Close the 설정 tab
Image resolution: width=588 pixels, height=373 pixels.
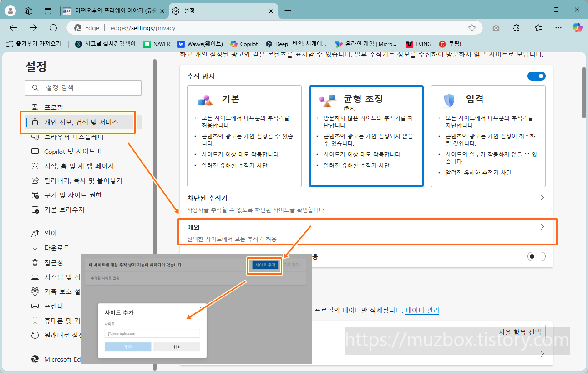click(272, 11)
